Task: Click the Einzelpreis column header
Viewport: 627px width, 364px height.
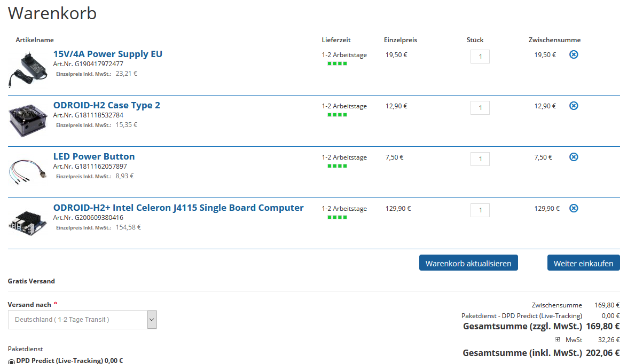Action: [x=400, y=40]
